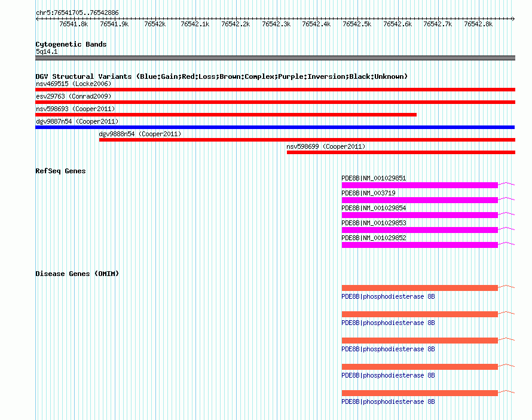The width and height of the screenshot is (532, 420).
Task: Select the RefSeq Genes track title
Action: coord(60,171)
